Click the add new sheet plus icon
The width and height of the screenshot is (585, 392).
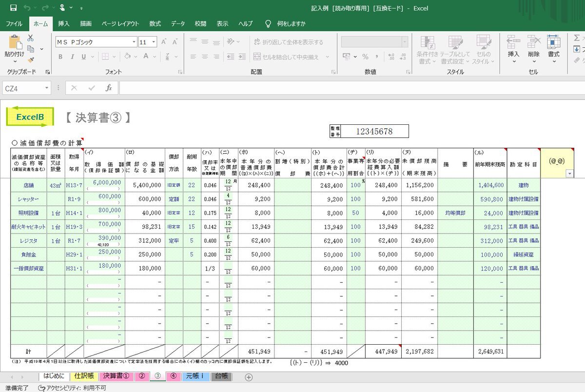249,377
